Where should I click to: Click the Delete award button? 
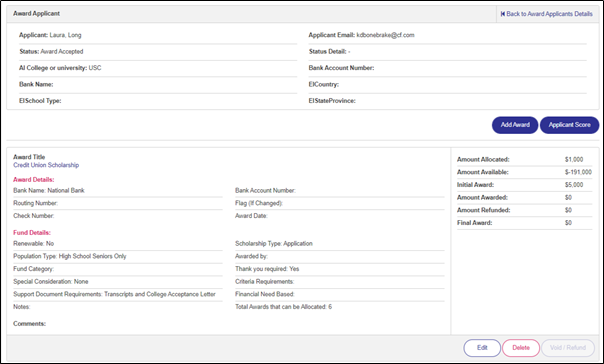(521, 348)
